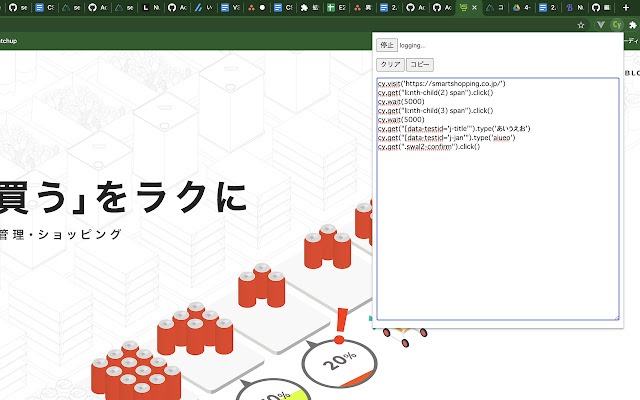The image size is (640, 400).
Task: Click the subtitle 管理・ショッピング
Action: pos(60,234)
